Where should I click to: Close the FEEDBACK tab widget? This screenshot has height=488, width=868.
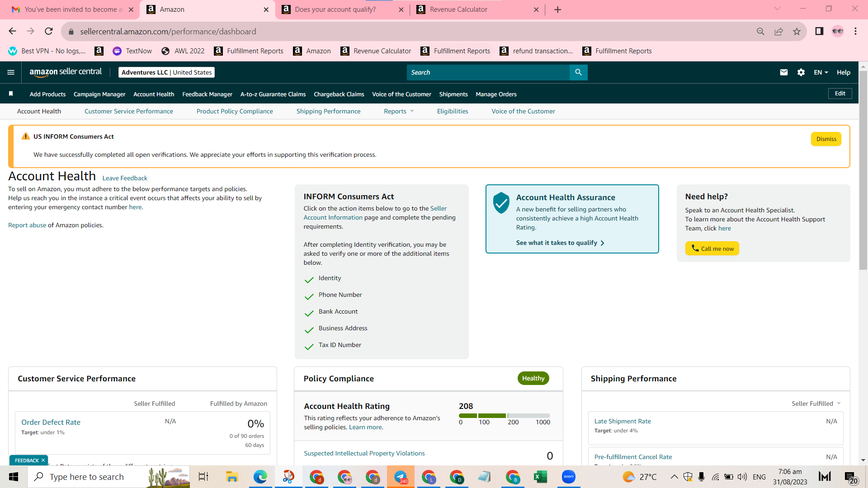tap(43, 460)
